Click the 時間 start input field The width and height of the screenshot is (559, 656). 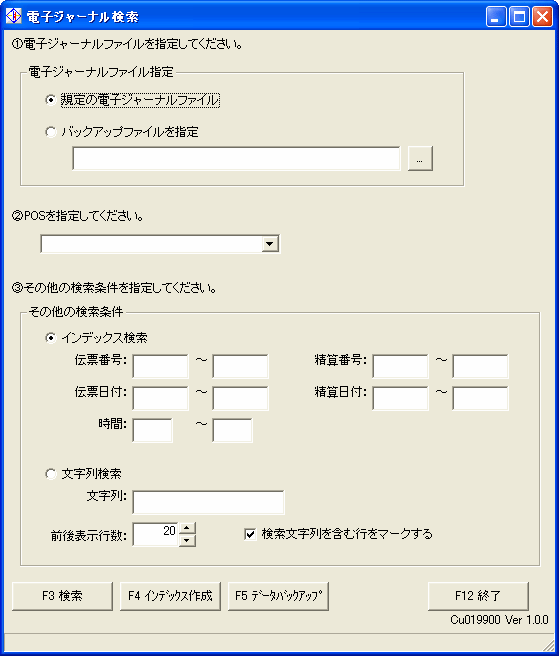pos(152,430)
